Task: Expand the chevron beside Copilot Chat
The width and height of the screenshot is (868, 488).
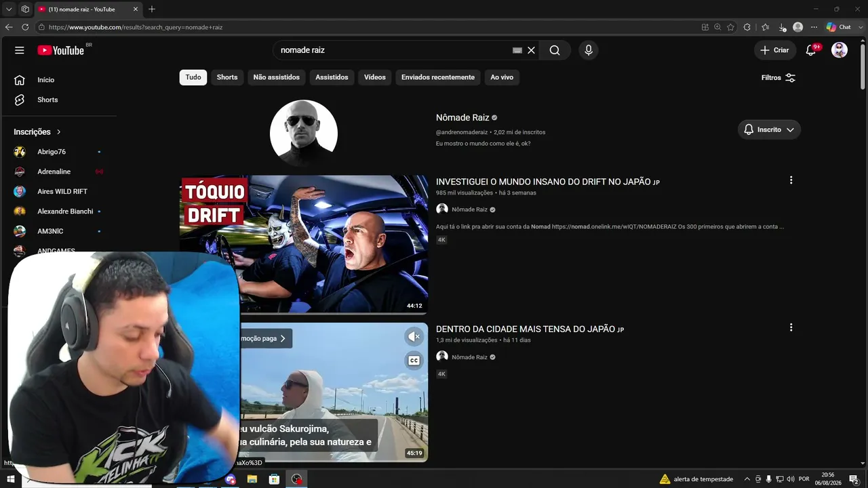Action: (861, 27)
